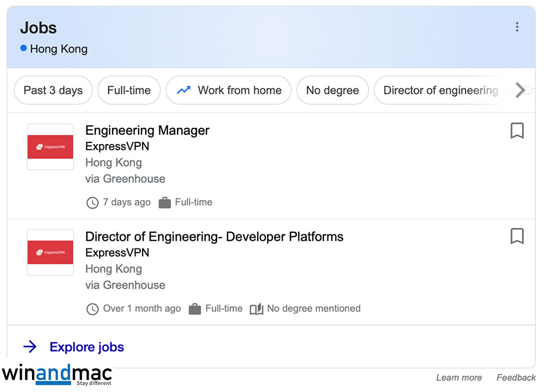The image size is (544, 392).
Task: Select the Full-time filter chip
Action: pyautogui.click(x=129, y=90)
